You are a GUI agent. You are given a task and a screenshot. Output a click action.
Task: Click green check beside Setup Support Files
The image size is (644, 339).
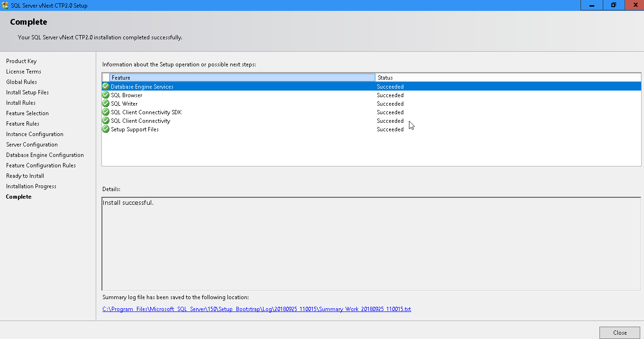coord(106,129)
